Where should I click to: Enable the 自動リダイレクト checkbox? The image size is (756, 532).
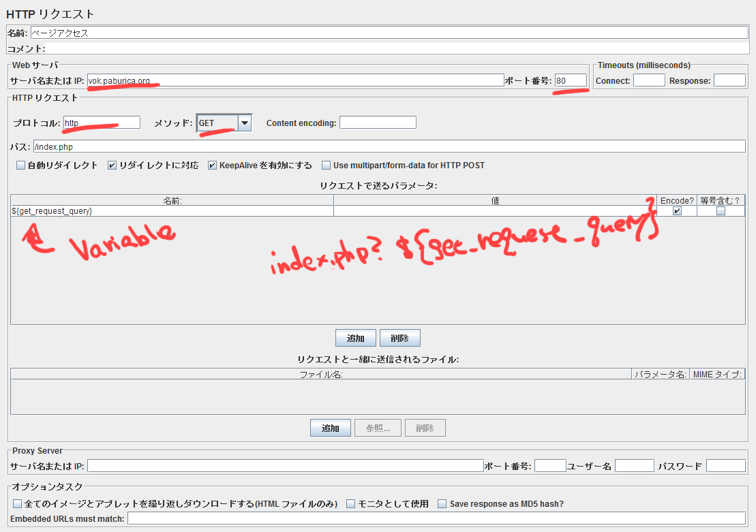tap(20, 166)
